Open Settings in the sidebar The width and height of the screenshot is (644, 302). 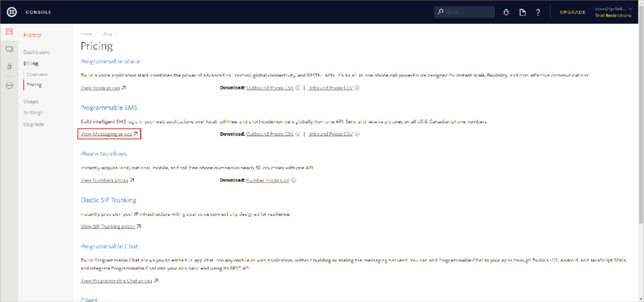(33, 112)
